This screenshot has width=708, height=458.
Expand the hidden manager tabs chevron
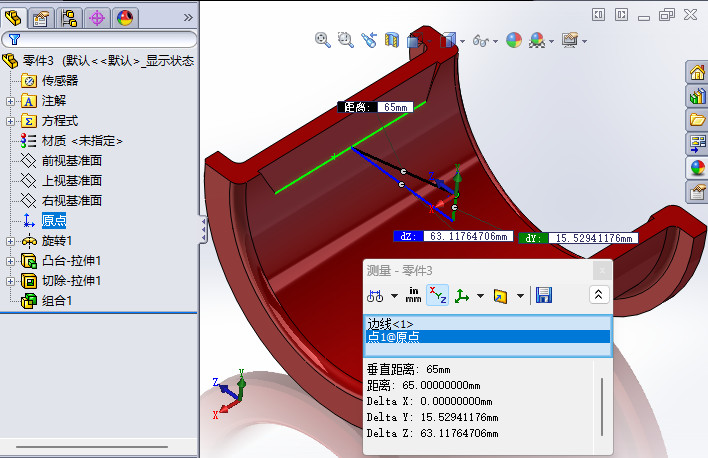[188, 18]
